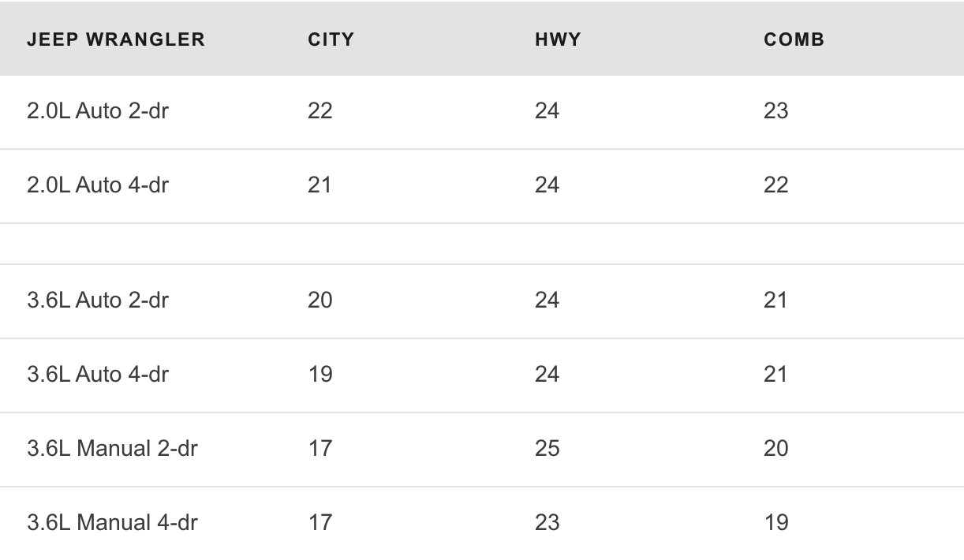Select the 3.6L Auto 4-dr row label
Viewport: 964px width, 560px height.
click(x=98, y=374)
